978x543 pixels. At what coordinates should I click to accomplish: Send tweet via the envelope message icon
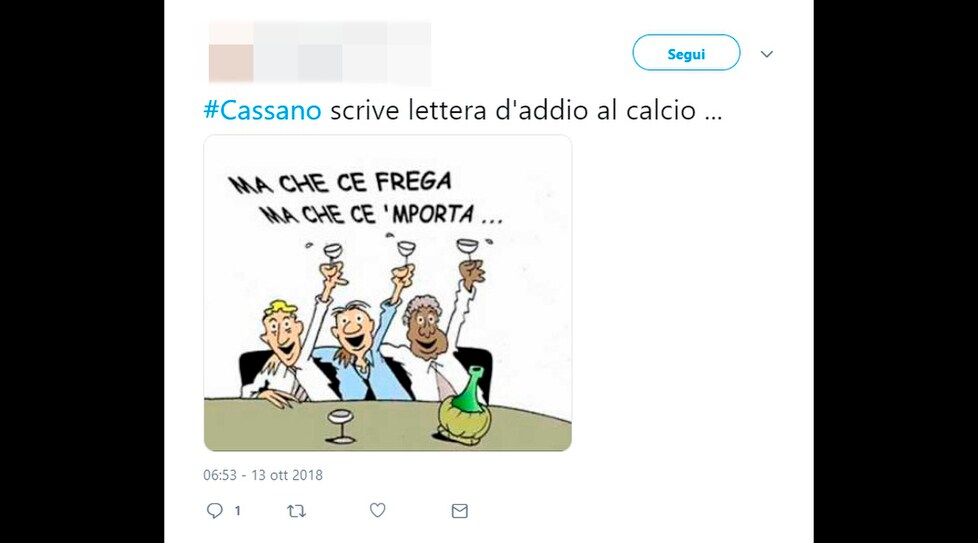tap(460, 511)
